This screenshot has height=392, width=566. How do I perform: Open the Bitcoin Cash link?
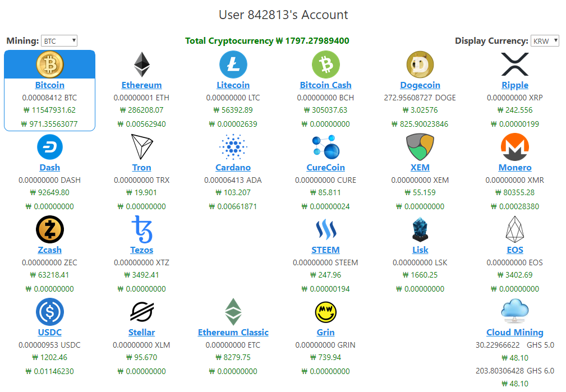tap(325, 85)
